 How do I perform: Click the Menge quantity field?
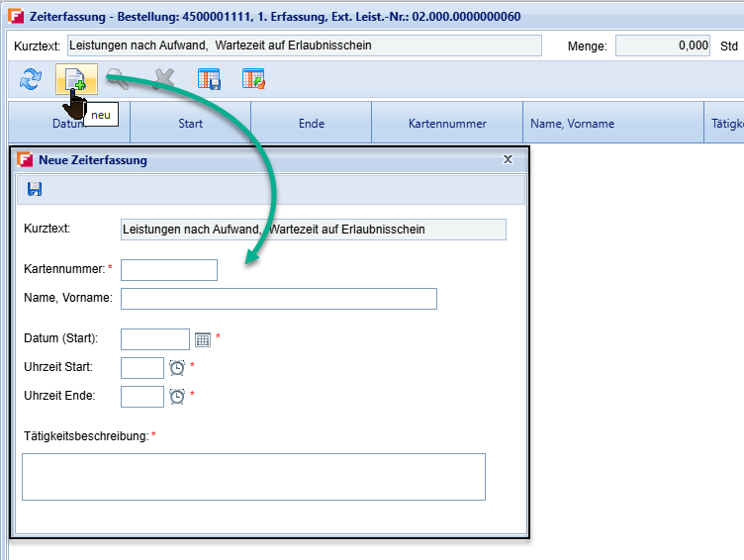[x=663, y=46]
